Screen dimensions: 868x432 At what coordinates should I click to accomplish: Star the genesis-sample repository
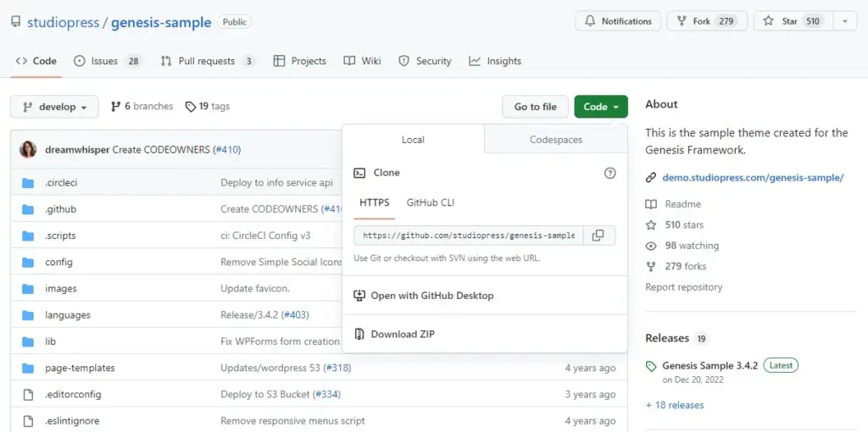pos(793,21)
